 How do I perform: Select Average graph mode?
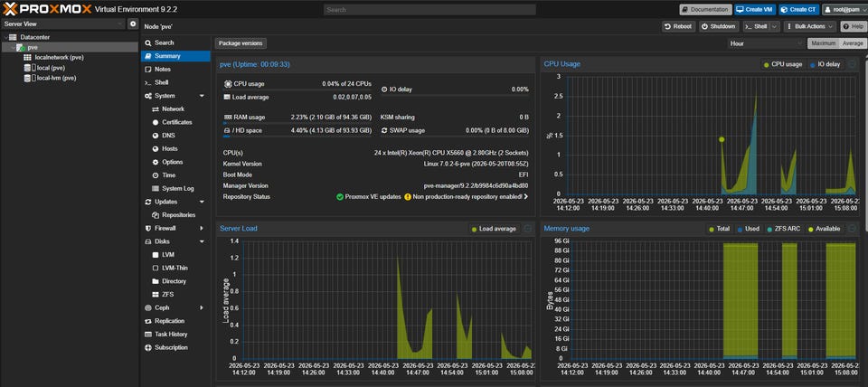point(852,43)
